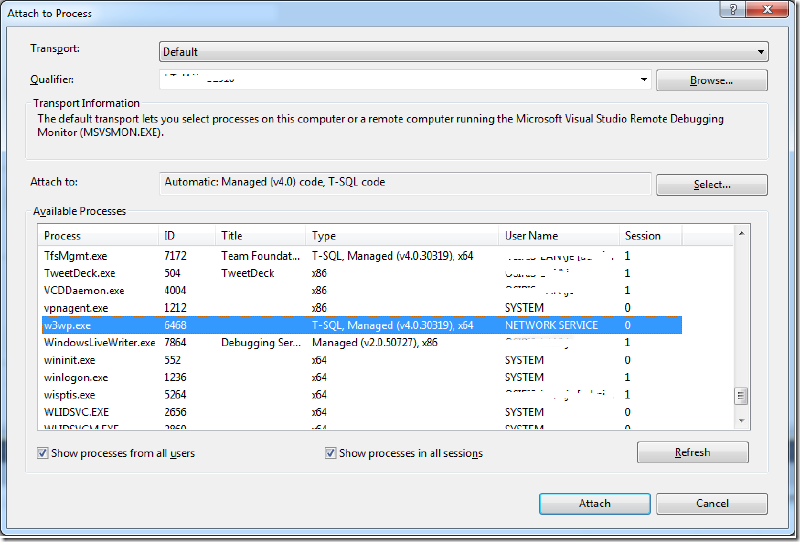
Task: Click the Attach button
Action: pos(594,504)
